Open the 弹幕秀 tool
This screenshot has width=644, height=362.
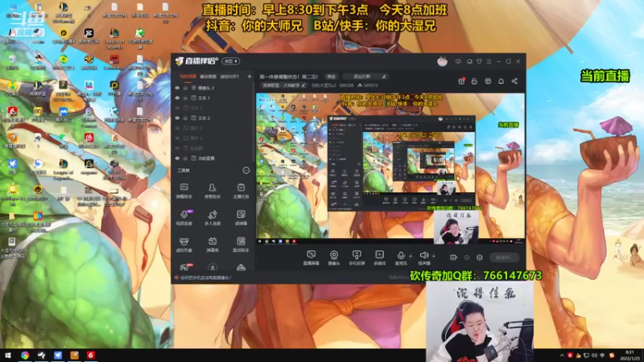coord(213,245)
